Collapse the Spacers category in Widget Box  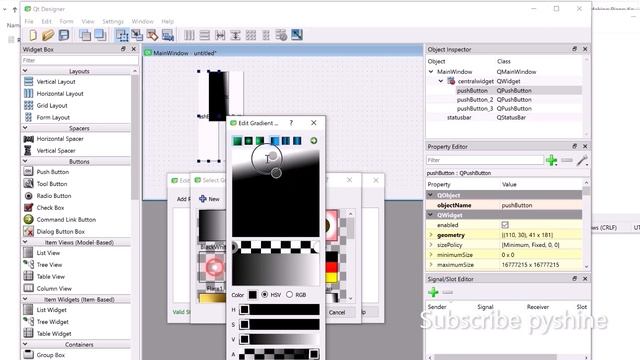[x=25, y=128]
